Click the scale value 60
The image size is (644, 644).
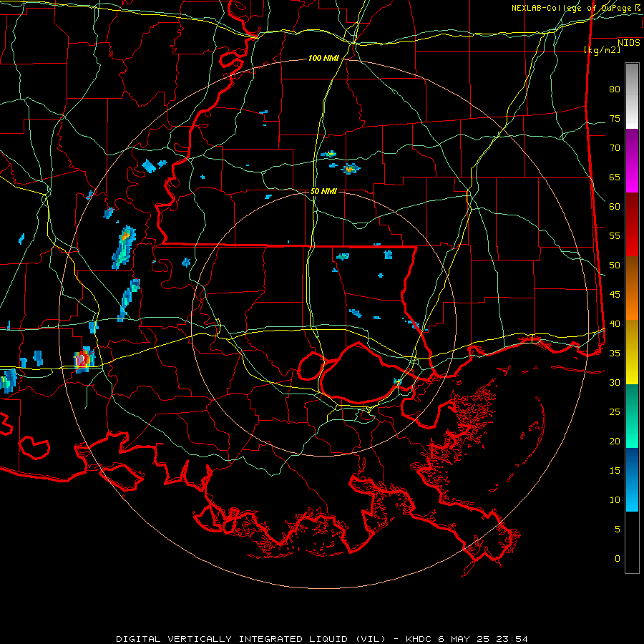[x=615, y=207]
